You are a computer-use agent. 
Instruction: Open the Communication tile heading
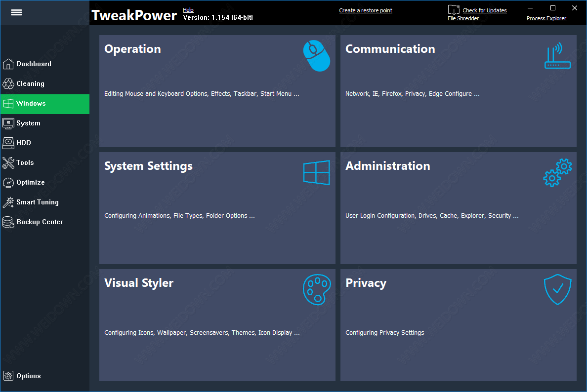point(390,49)
